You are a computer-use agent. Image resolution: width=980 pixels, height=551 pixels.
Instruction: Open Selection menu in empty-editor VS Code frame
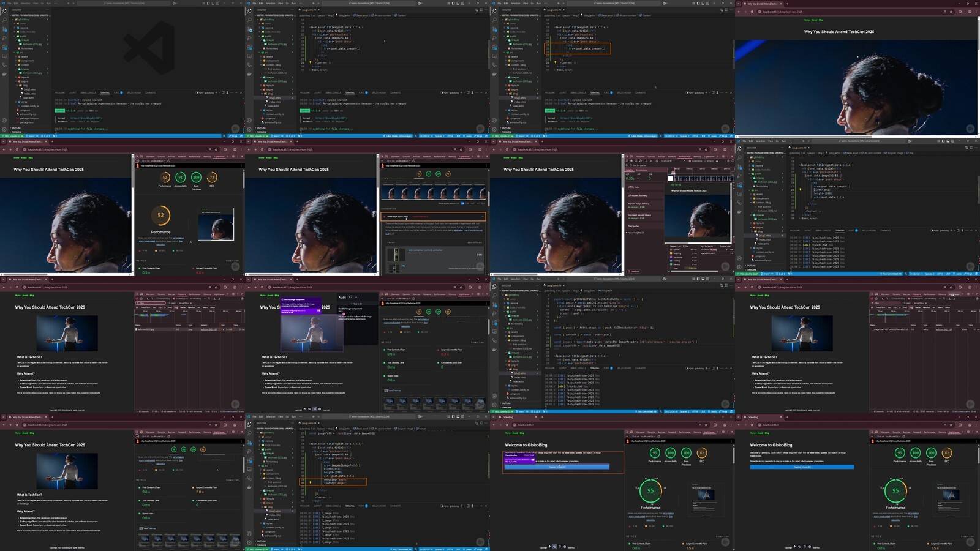25,3
